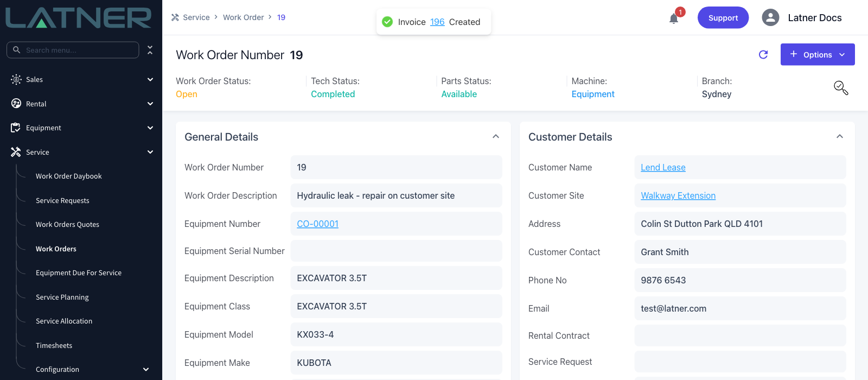Click the notification bell icon

(674, 18)
